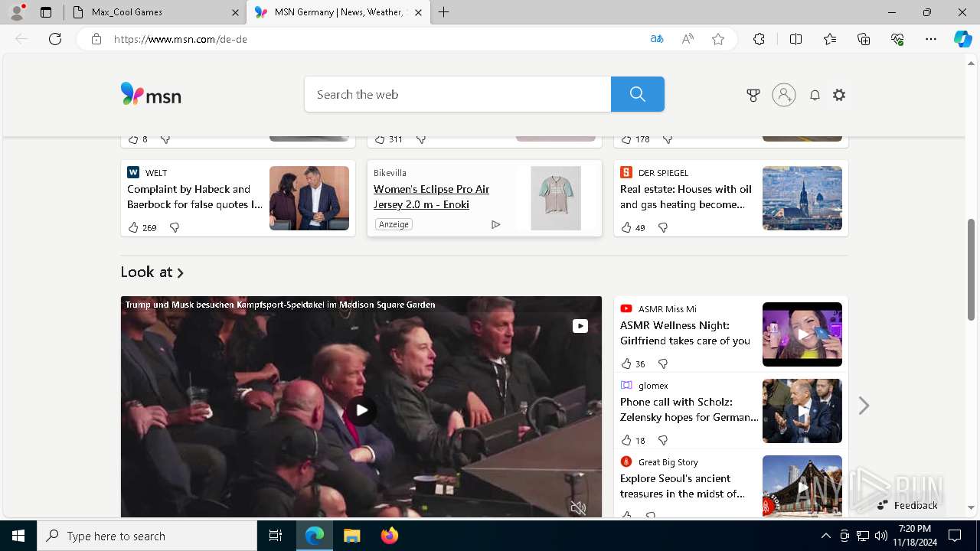Select the MSN Germany tab
980x551 pixels.
tap(337, 12)
